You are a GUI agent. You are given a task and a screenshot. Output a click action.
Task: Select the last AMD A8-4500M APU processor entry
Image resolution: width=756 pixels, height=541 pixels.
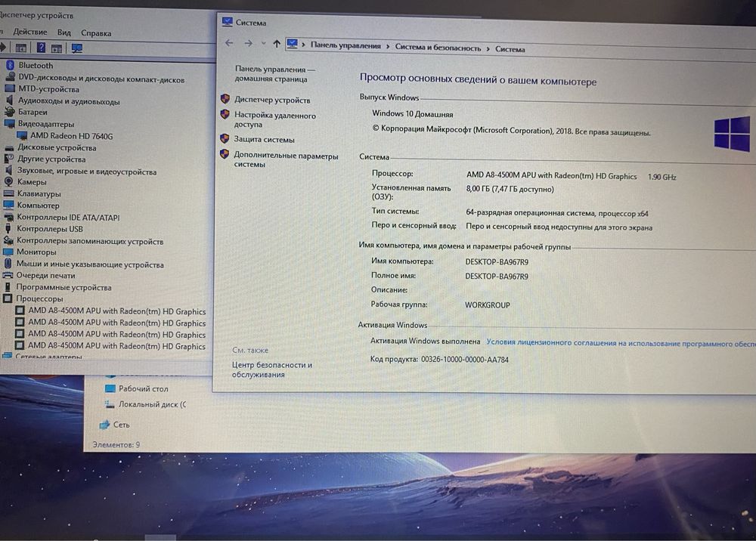[x=116, y=346]
